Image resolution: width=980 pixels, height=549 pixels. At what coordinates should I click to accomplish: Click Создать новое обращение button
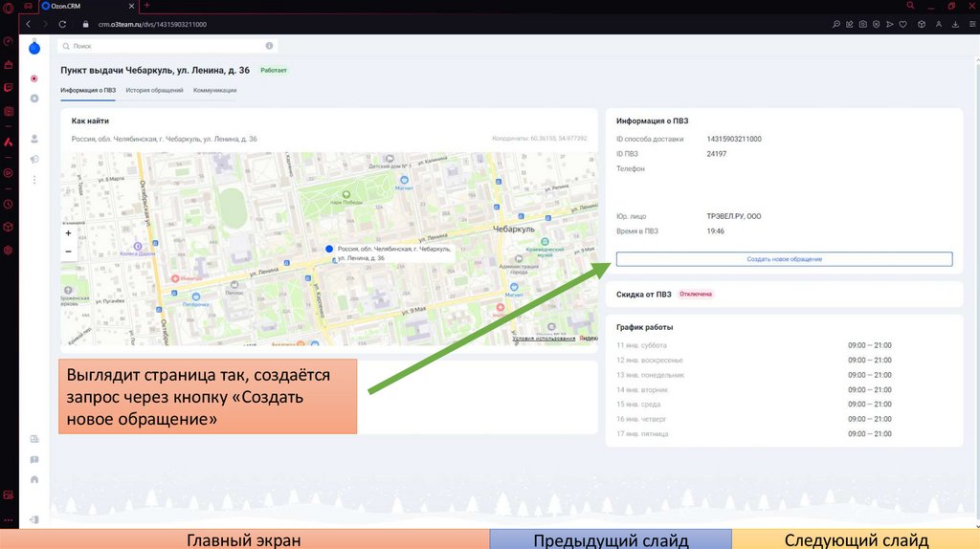click(x=785, y=258)
